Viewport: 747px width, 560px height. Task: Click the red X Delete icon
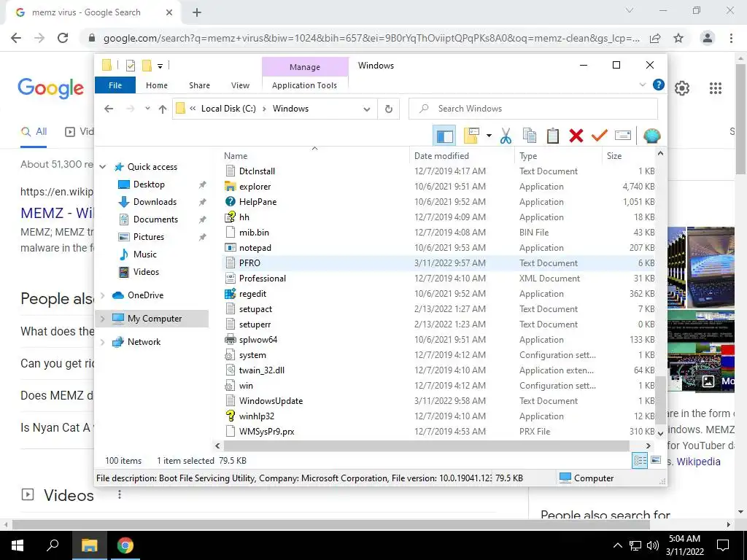pyautogui.click(x=576, y=136)
